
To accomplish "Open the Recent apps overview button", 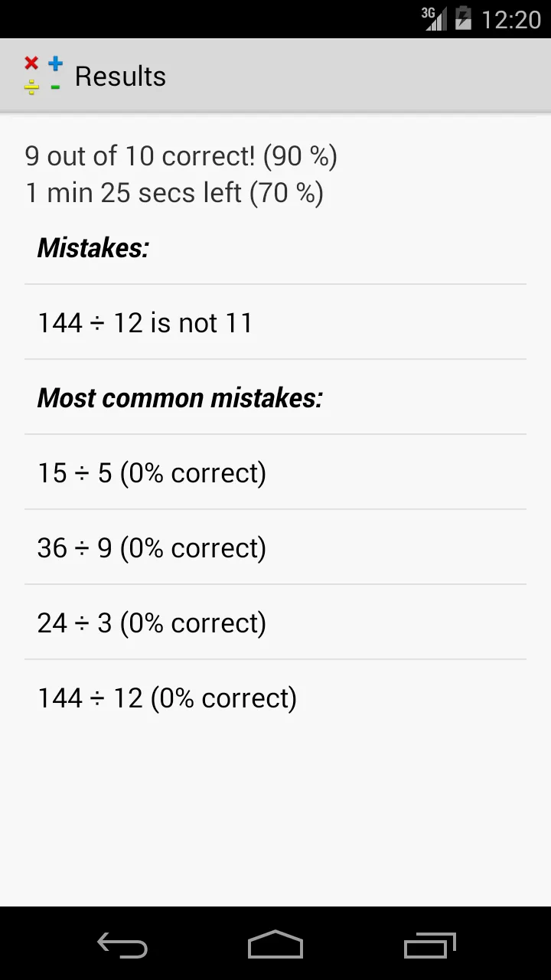I will pos(430,945).
